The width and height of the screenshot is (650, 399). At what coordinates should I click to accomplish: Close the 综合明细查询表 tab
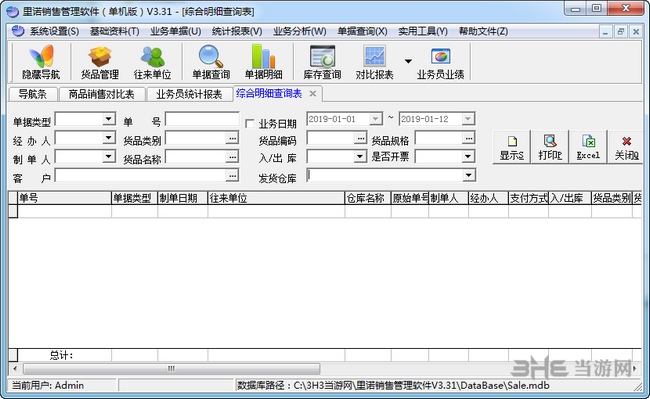(x=313, y=94)
